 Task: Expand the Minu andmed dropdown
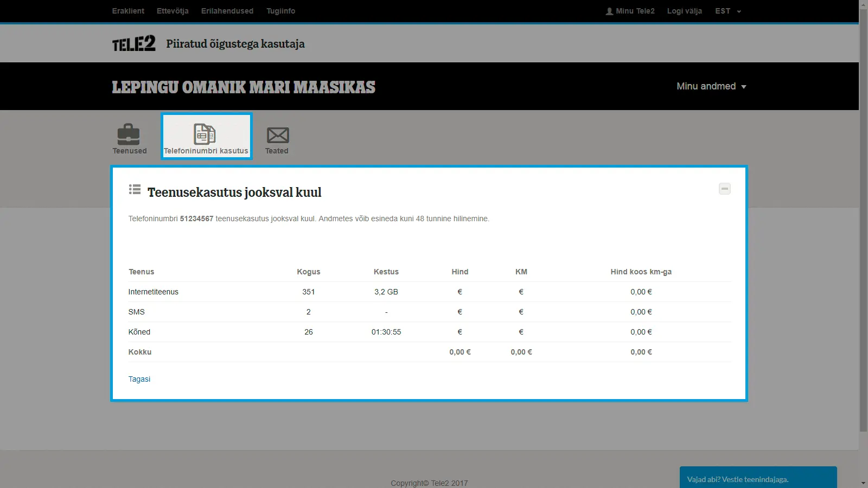711,86
